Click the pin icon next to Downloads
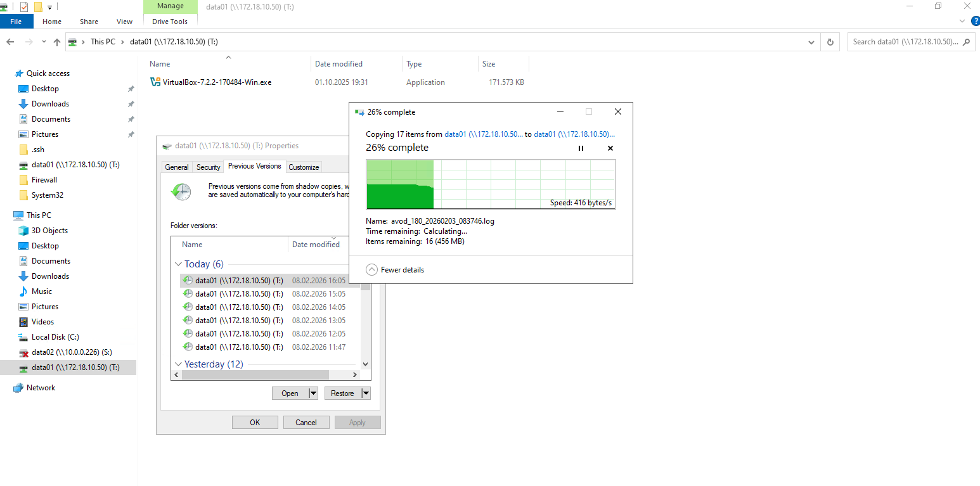 (x=131, y=104)
